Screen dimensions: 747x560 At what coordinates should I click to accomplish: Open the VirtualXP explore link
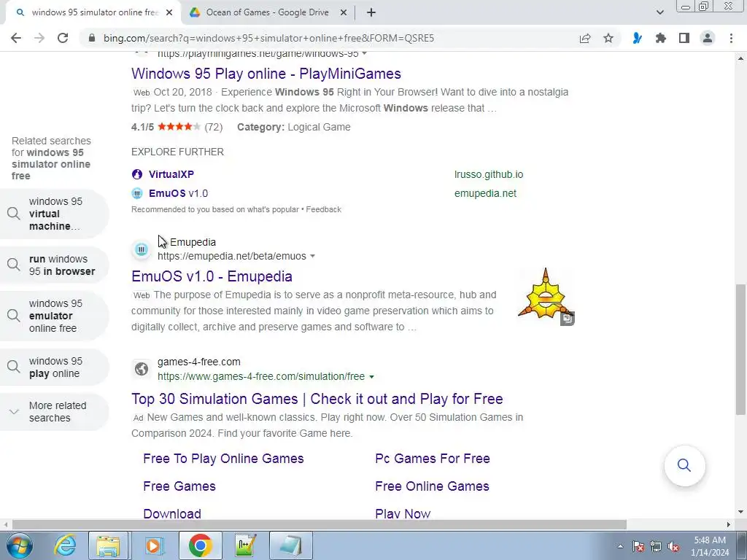tap(171, 174)
